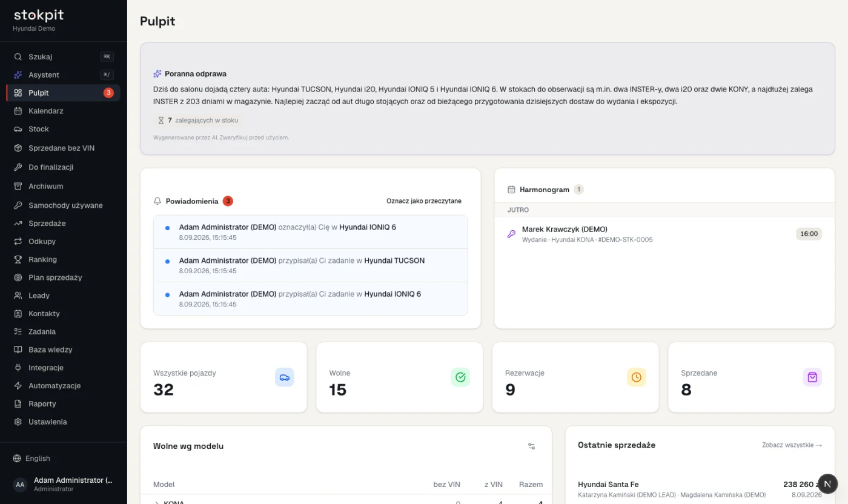The width and height of the screenshot is (848, 504).
Task: Click Oznacz jako przeczytane
Action: point(424,201)
